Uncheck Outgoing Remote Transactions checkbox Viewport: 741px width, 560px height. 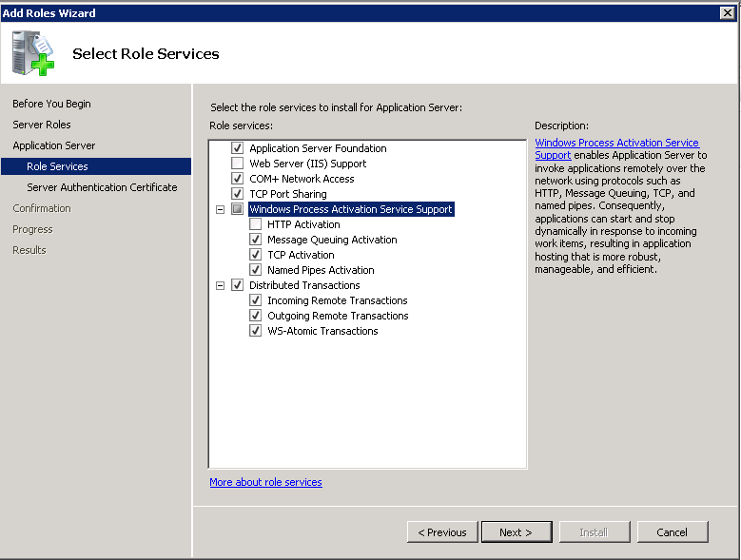point(255,316)
